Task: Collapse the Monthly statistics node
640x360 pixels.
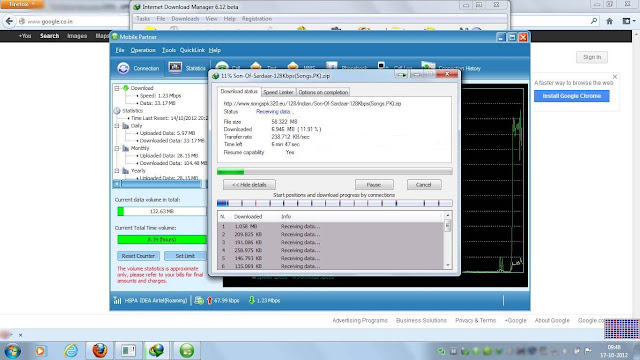Action: pyautogui.click(x=117, y=148)
